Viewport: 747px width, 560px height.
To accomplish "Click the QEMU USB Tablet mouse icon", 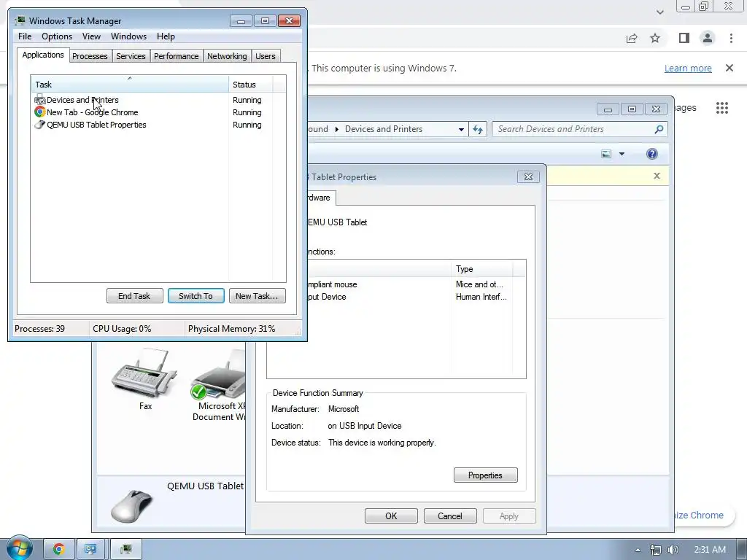I will [x=133, y=506].
